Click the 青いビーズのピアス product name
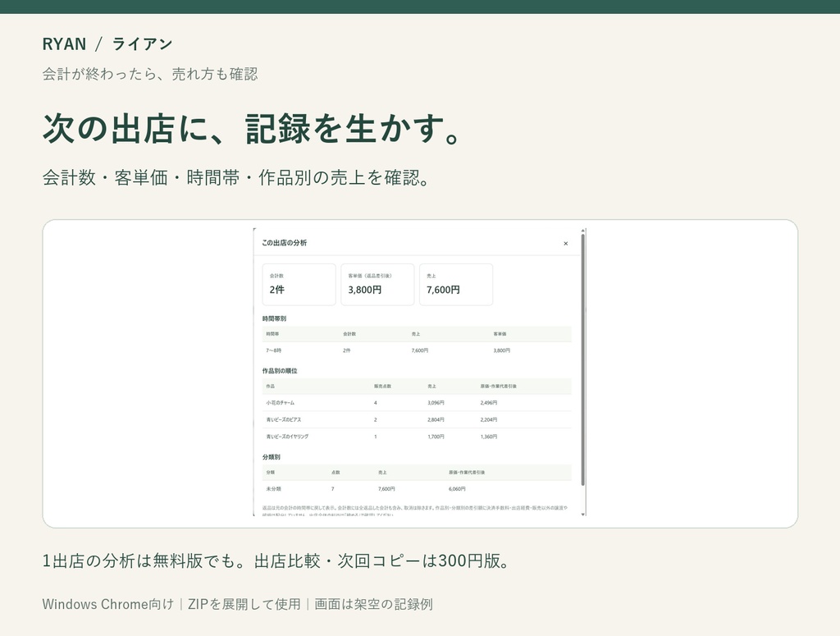 click(x=283, y=420)
